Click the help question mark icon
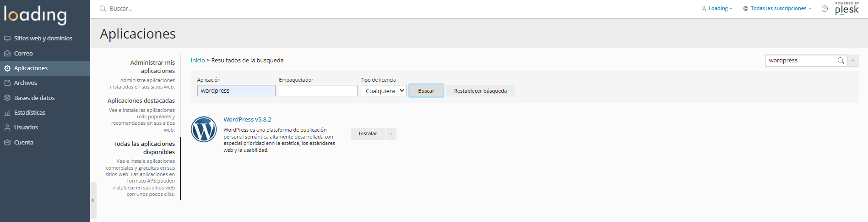Viewport: 868px width, 222px height. coord(825,9)
